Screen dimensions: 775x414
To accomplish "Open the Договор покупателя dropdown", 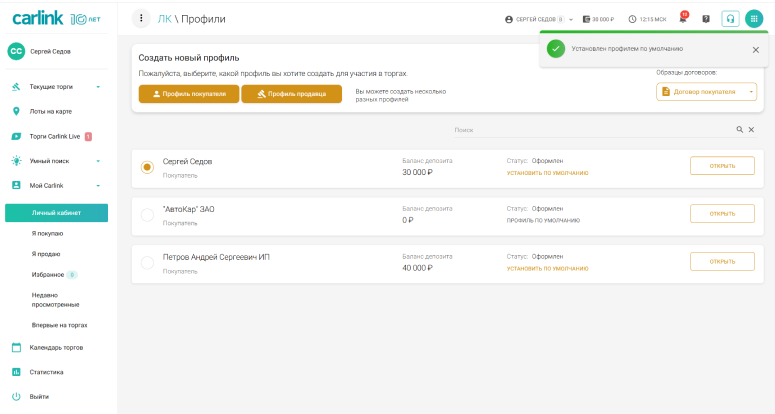I will pyautogui.click(x=707, y=92).
